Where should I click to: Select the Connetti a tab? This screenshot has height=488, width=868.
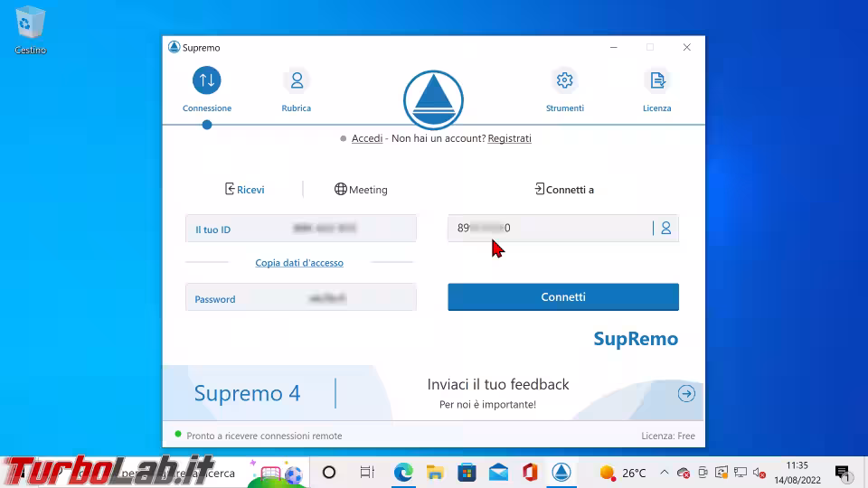click(564, 189)
